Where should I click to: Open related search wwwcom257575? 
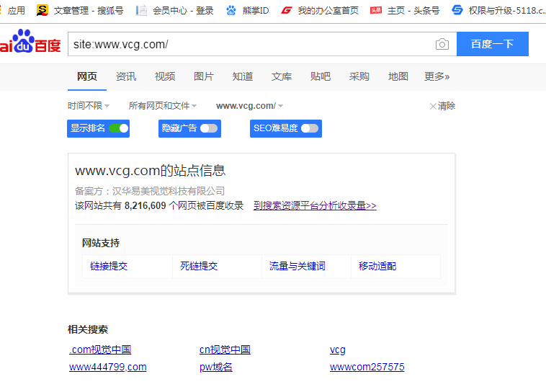coord(367,367)
